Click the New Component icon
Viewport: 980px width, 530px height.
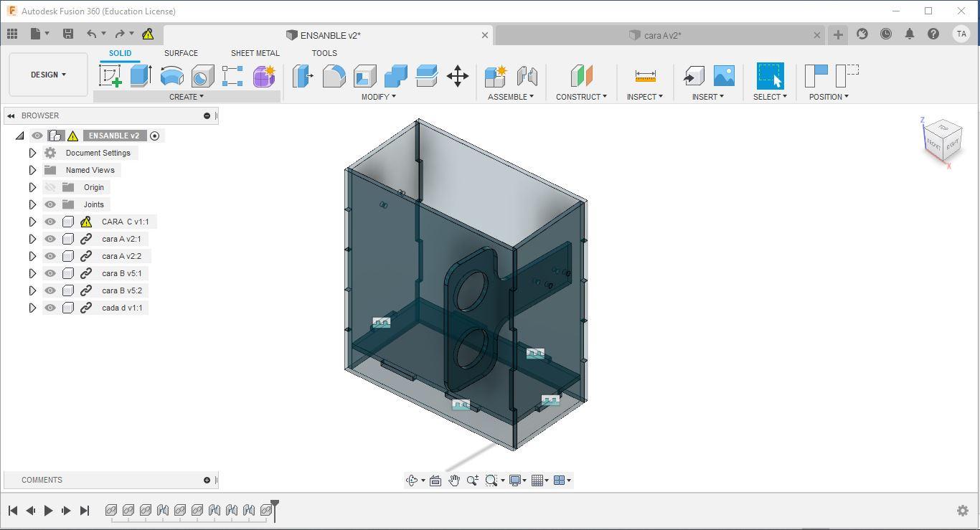point(495,76)
